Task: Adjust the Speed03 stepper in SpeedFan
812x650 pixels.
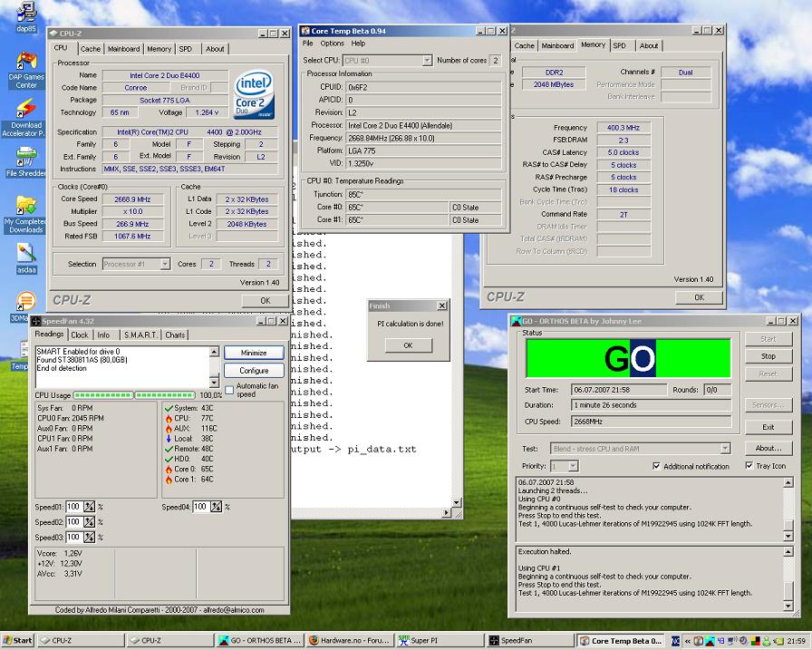Action: 89,537
